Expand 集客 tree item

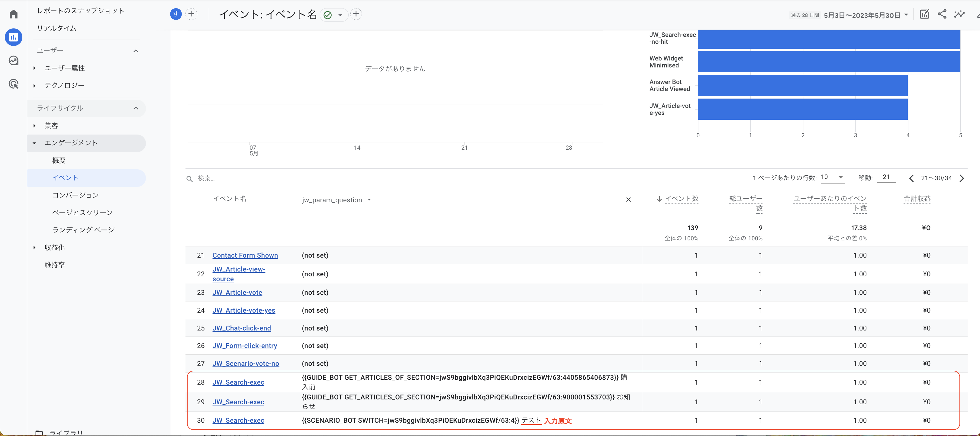coord(34,126)
